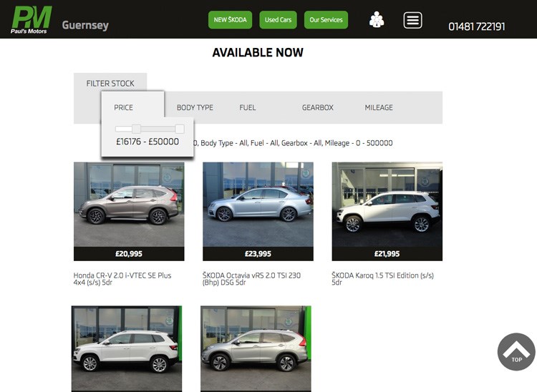Viewport: 537px width, 392px height.
Task: Click the TOP scroll-up arrow button
Action: [x=516, y=352]
